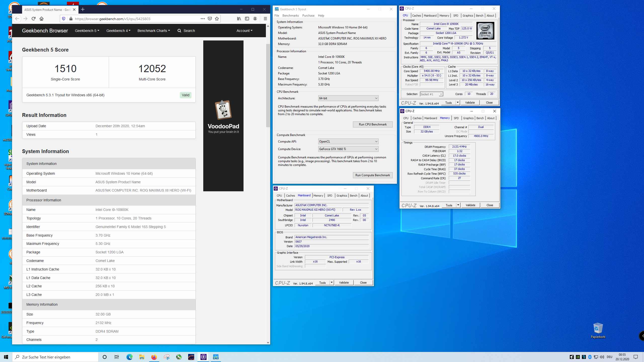Open Windows notification center icon

coord(636,357)
